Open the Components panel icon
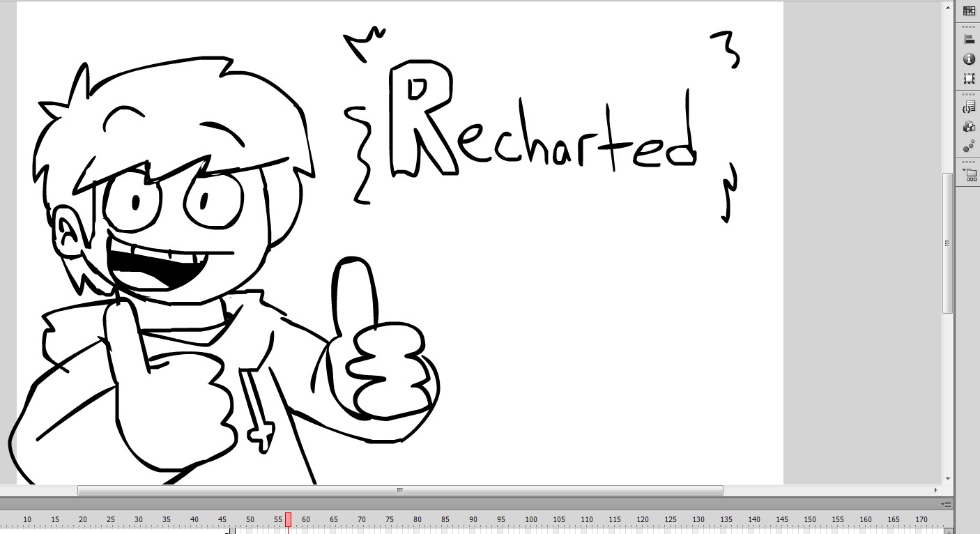Viewport: 980px width, 534px height. coord(969,127)
